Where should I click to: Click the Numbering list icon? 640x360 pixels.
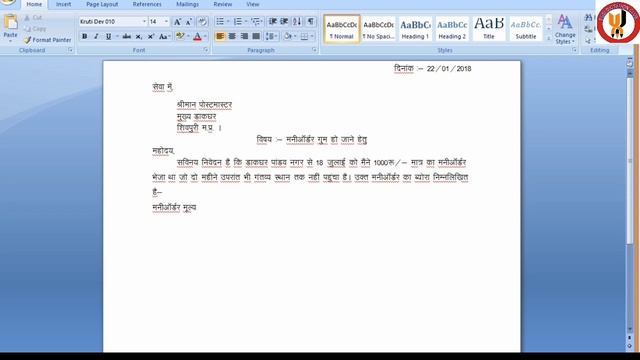(x=238, y=22)
